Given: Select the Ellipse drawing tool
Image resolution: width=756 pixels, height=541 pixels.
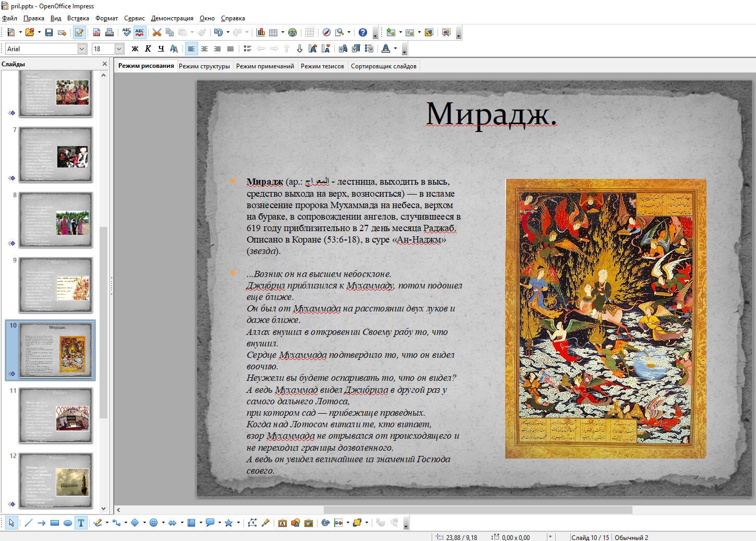Looking at the screenshot, I should [x=68, y=523].
